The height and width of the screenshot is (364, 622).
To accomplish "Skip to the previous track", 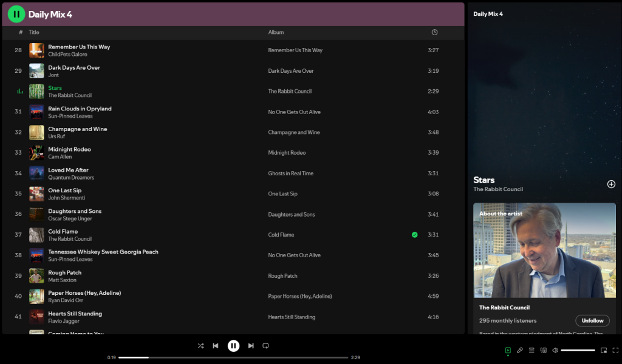I will point(216,346).
